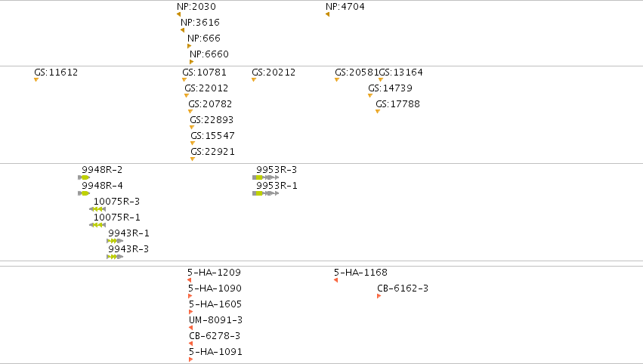Follow the 9943R-3 label text
This screenshot has width=643, height=364.
pos(128,249)
